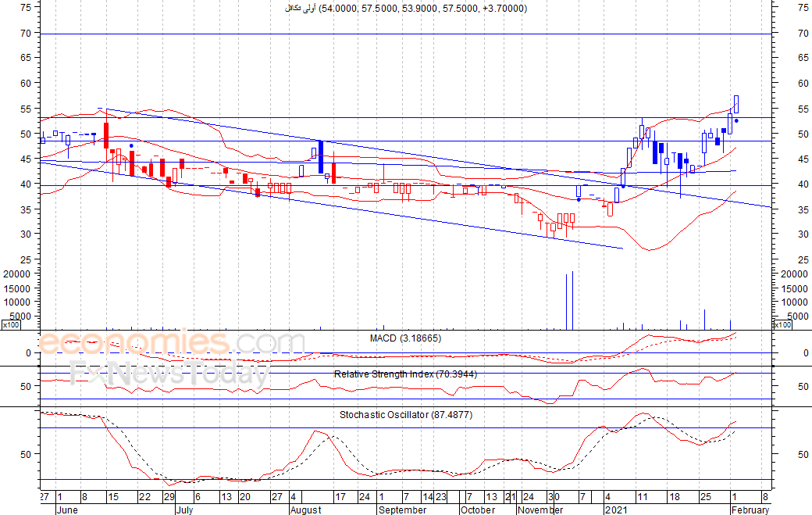Click the 25 price on left axis
The image size is (812, 515).
click(26, 259)
